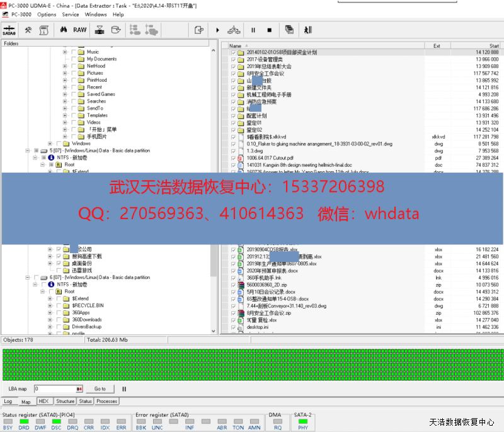Switch to the HEX tab

pyautogui.click(x=43, y=401)
